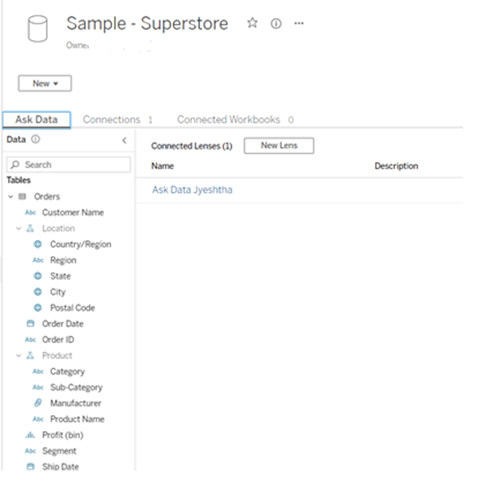This screenshot has width=478, height=490.
Task: Select the Segment field
Action: tap(59, 451)
